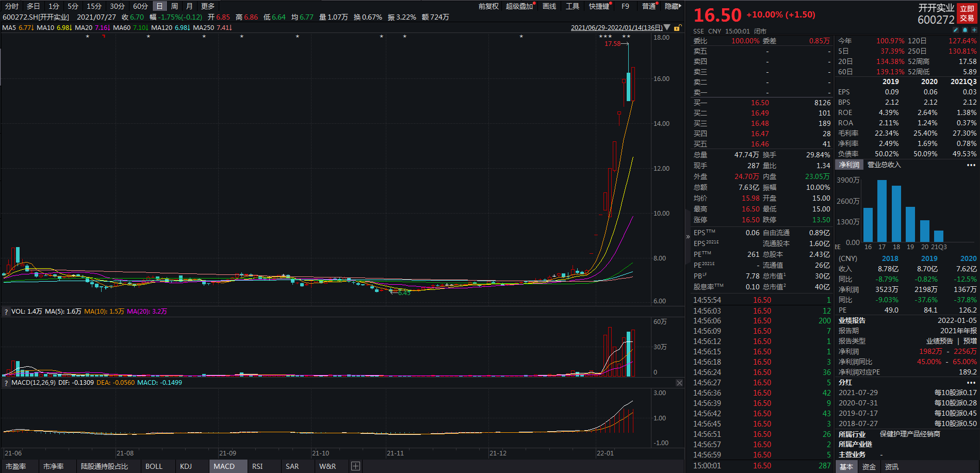
Task: Click the plus icon to add to watchlist
Action: [x=974, y=30]
